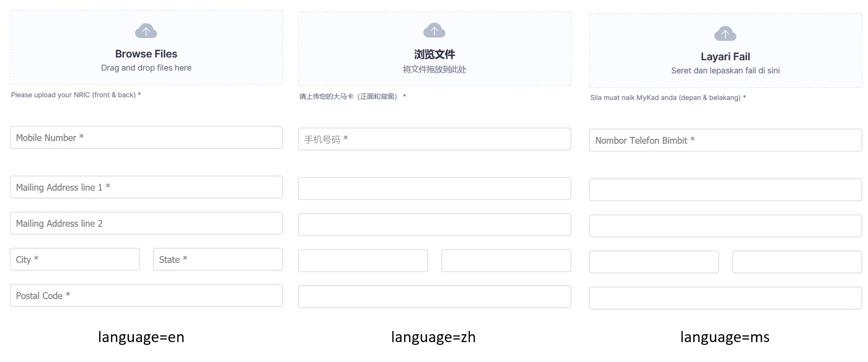Click the cloud upload icon above Browse Files
Image resolution: width=868 pixels, height=362 pixels.
click(146, 31)
